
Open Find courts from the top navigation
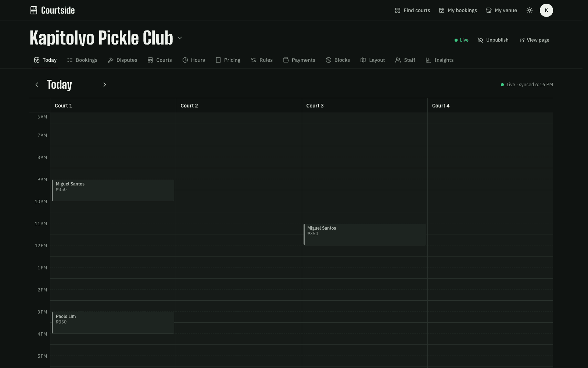coord(412,10)
